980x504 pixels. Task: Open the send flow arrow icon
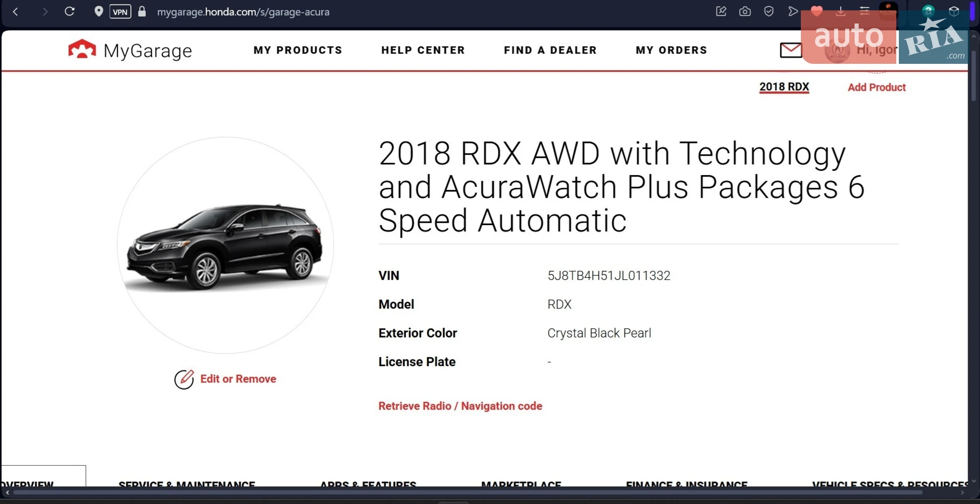(x=793, y=11)
